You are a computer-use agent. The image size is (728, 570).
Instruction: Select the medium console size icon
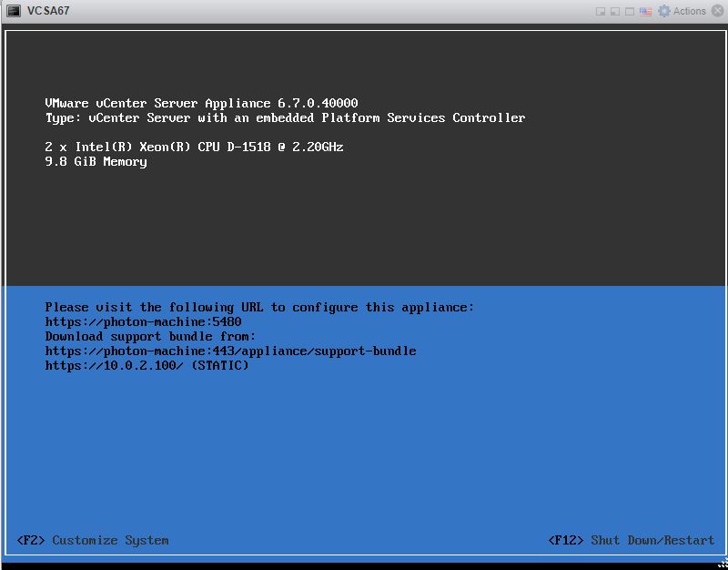[615, 12]
